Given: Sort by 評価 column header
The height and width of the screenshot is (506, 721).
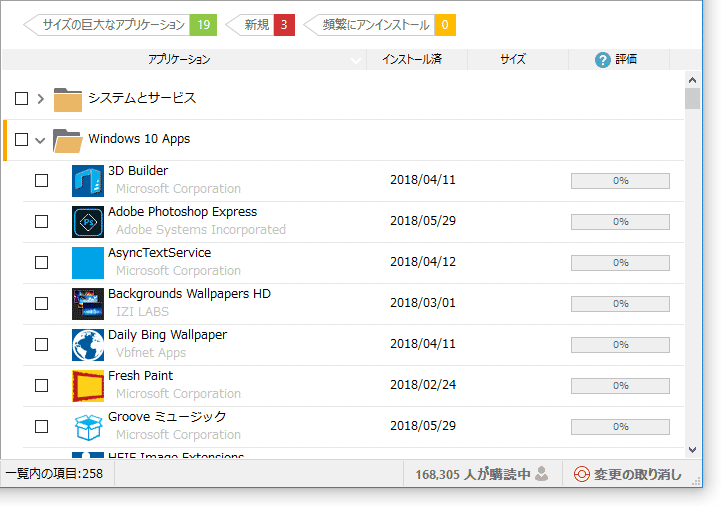Looking at the screenshot, I should tap(619, 59).
